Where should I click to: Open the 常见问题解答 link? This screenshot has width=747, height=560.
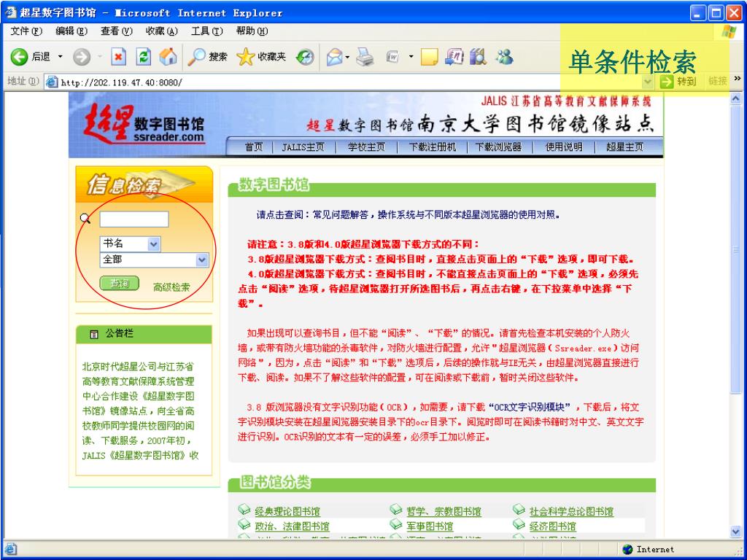[340, 215]
